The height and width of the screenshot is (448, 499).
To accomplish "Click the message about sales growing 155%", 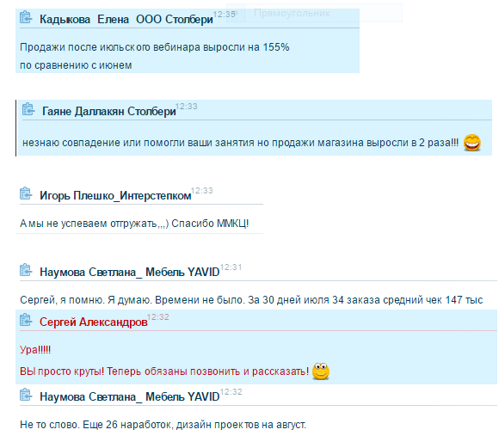I will point(154,47).
